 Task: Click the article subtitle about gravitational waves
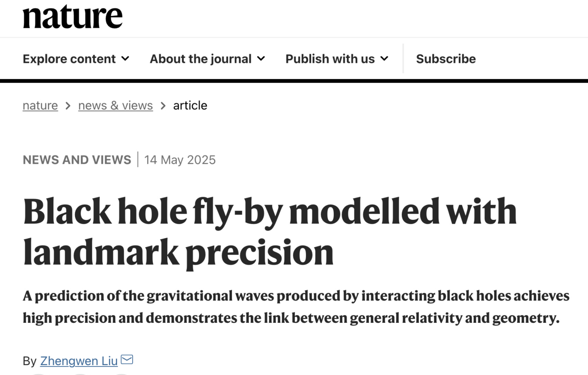(295, 307)
